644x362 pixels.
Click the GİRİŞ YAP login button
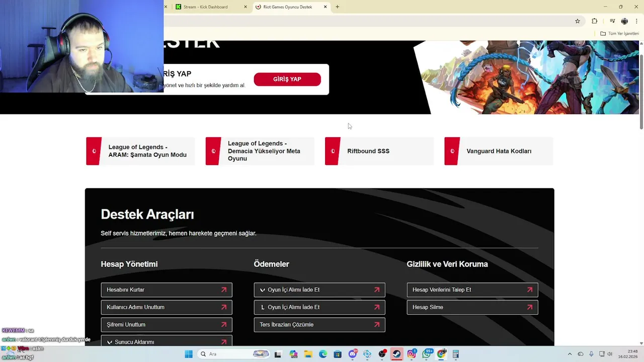(287, 79)
